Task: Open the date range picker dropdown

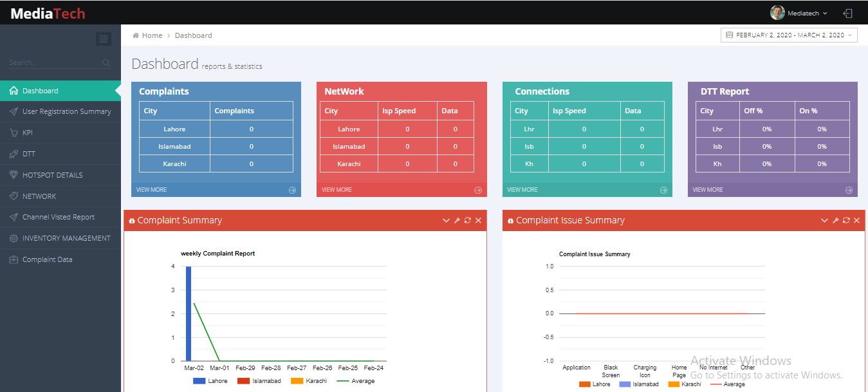Action: (789, 35)
